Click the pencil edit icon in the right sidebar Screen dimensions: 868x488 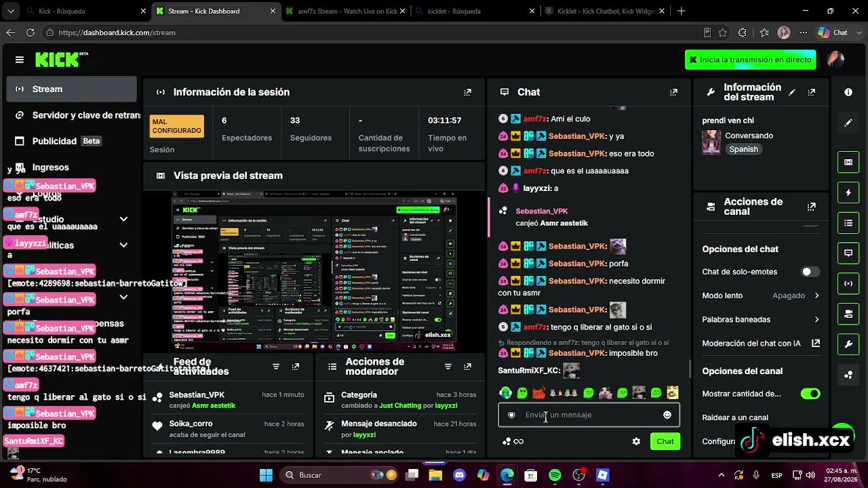[848, 123]
